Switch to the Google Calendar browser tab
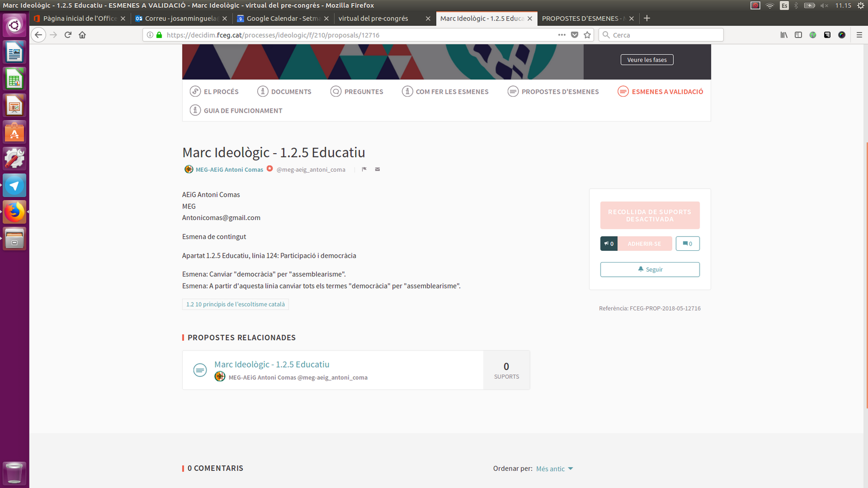 283,19
